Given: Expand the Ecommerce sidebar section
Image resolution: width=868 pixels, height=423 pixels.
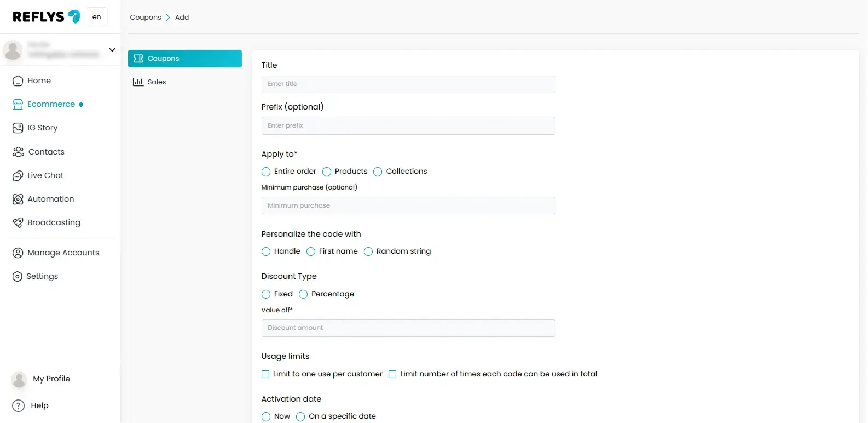Looking at the screenshot, I should (x=51, y=104).
